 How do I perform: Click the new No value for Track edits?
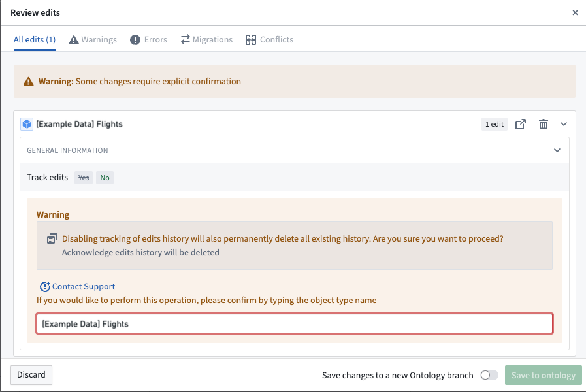105,178
